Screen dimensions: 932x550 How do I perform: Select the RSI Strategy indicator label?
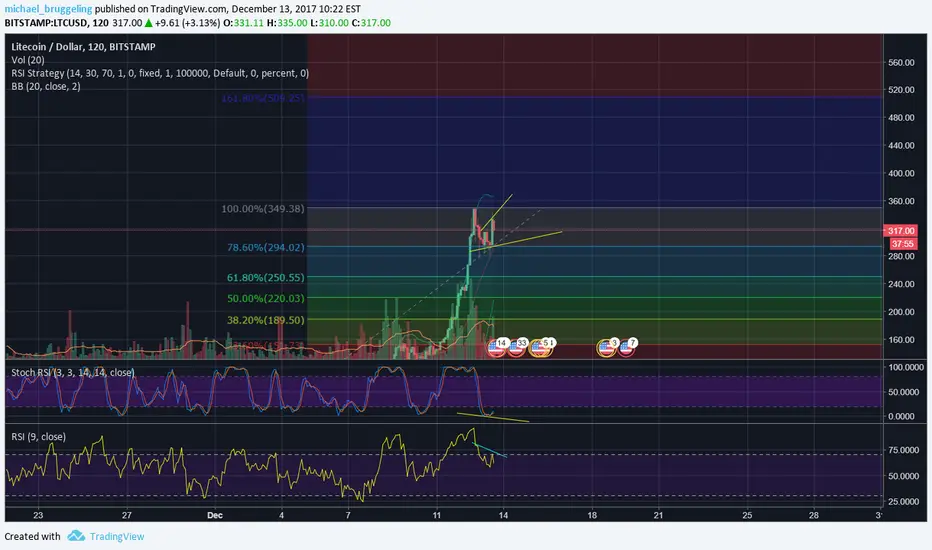[x=160, y=73]
